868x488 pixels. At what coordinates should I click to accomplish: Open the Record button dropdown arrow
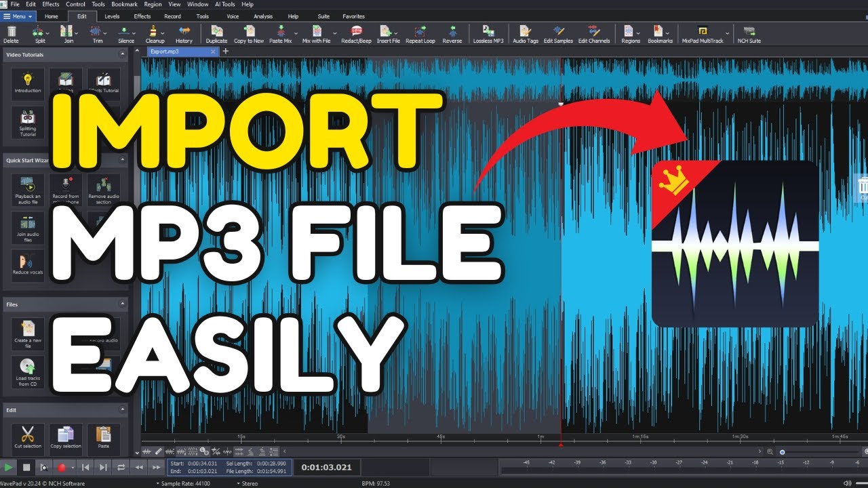(x=72, y=467)
